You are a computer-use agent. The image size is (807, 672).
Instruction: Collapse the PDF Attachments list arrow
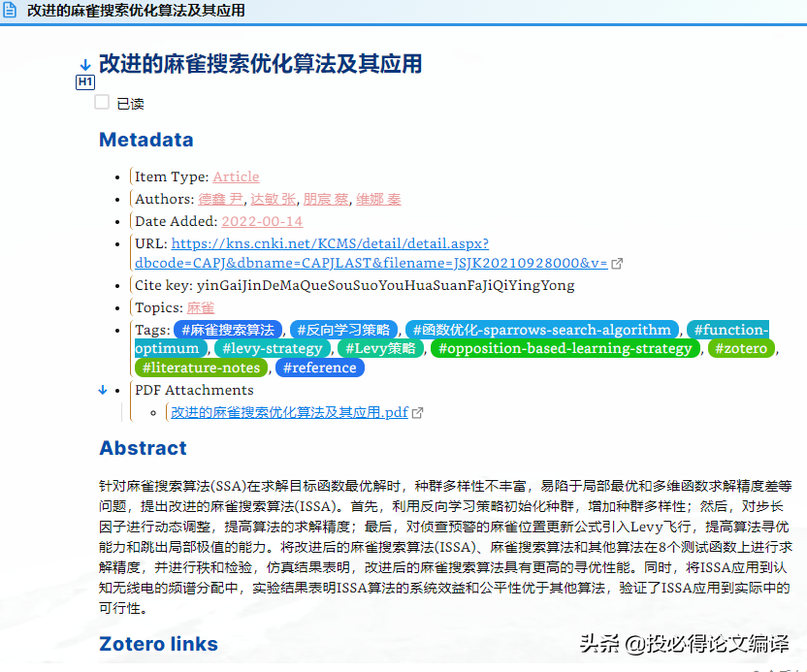coord(102,389)
